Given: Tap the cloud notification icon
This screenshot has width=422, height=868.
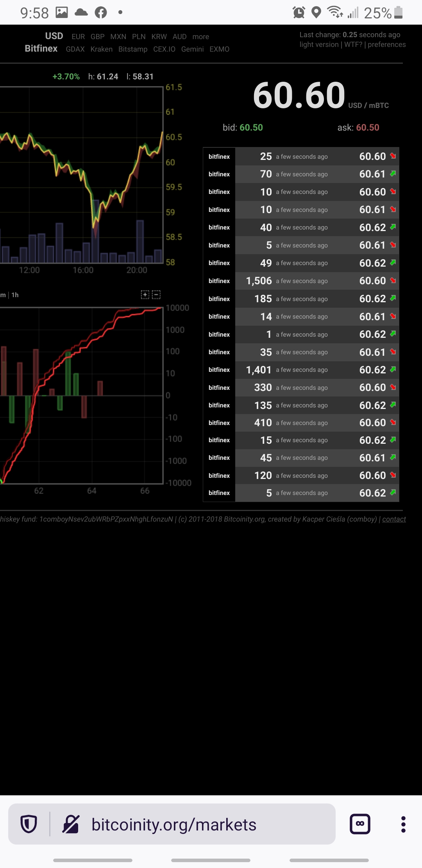Looking at the screenshot, I should 81,13.
